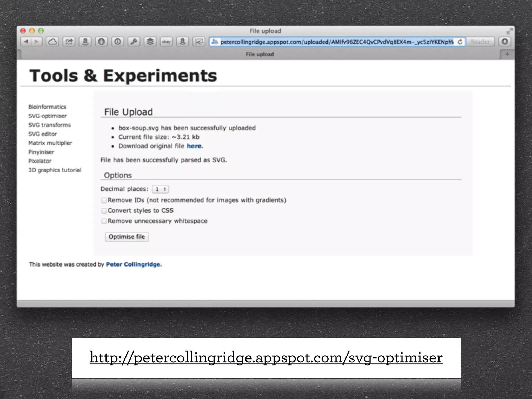
Task: Click the key extension icon
Action: coord(134,42)
